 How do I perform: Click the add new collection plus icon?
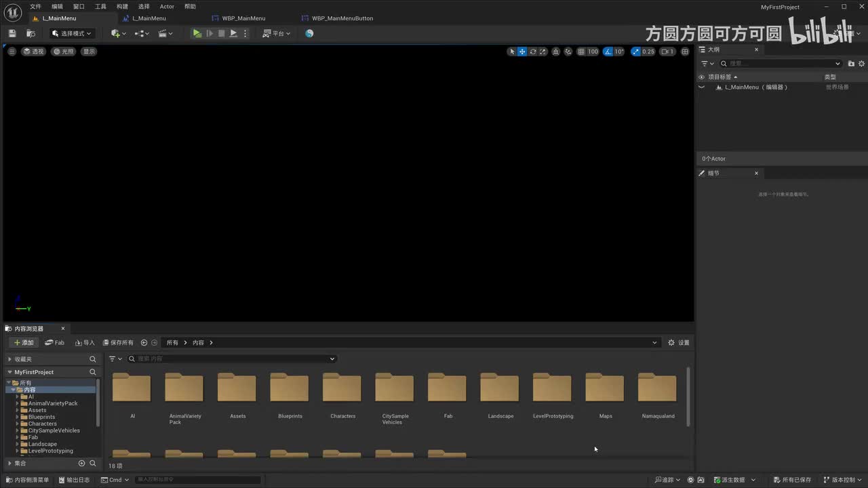(81, 464)
